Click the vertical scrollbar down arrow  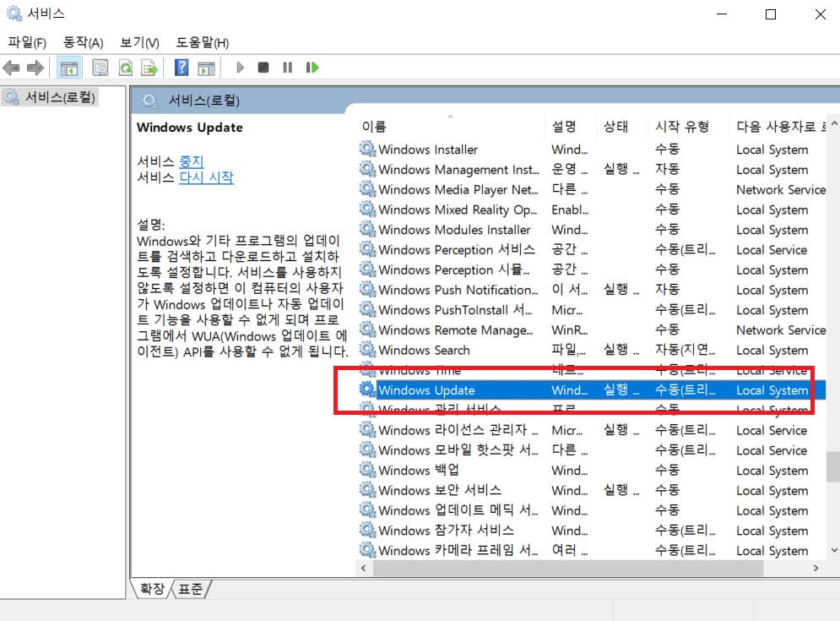pos(833,550)
